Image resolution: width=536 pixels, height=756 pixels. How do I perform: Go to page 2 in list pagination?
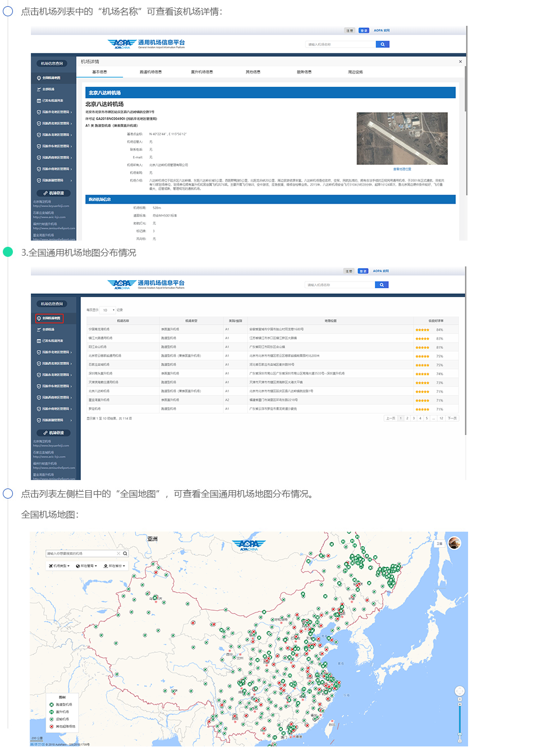coord(407,418)
